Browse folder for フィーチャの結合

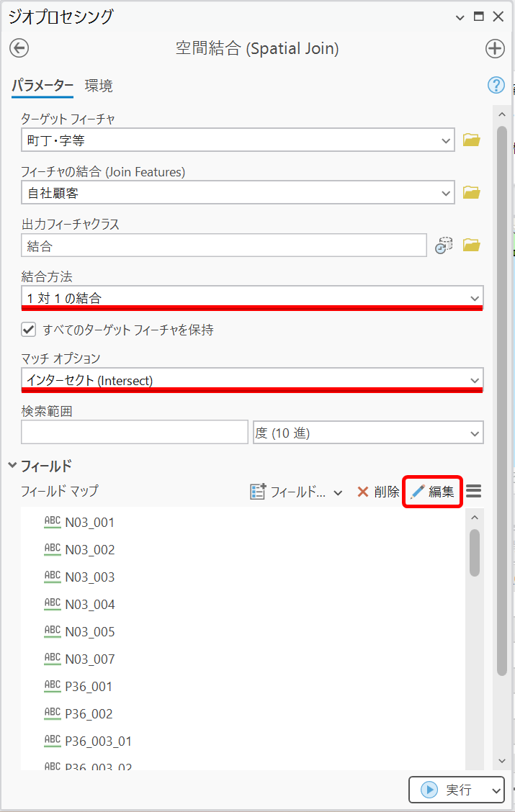(x=471, y=192)
